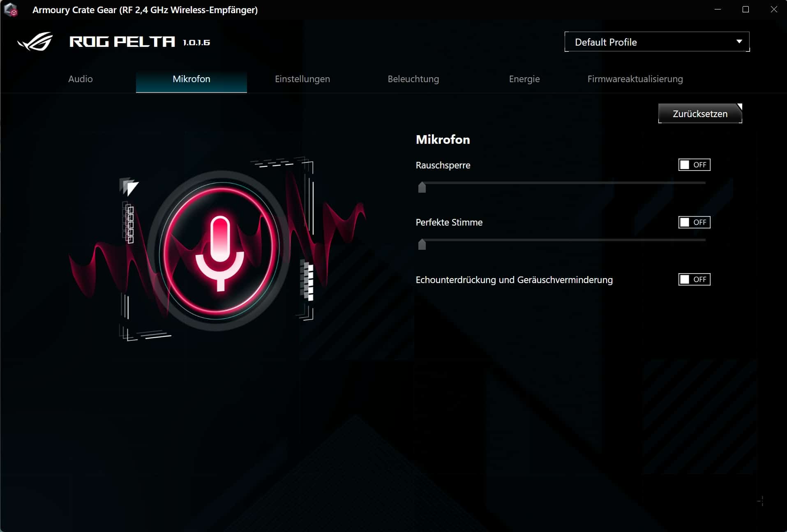This screenshot has width=787, height=532.
Task: Open the Default Profile dropdown
Action: (x=656, y=42)
